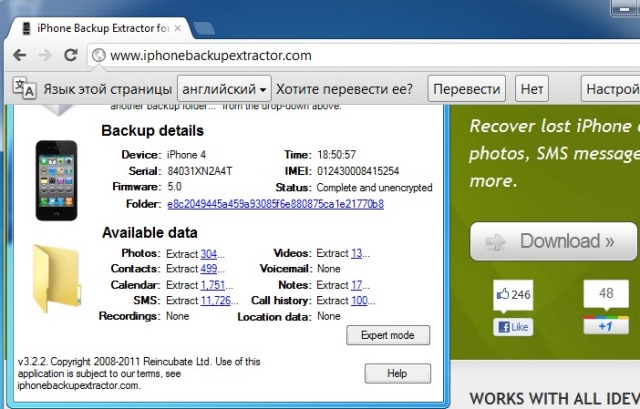Extract the 17 notes link
The width and height of the screenshot is (640, 409).
pos(357,285)
